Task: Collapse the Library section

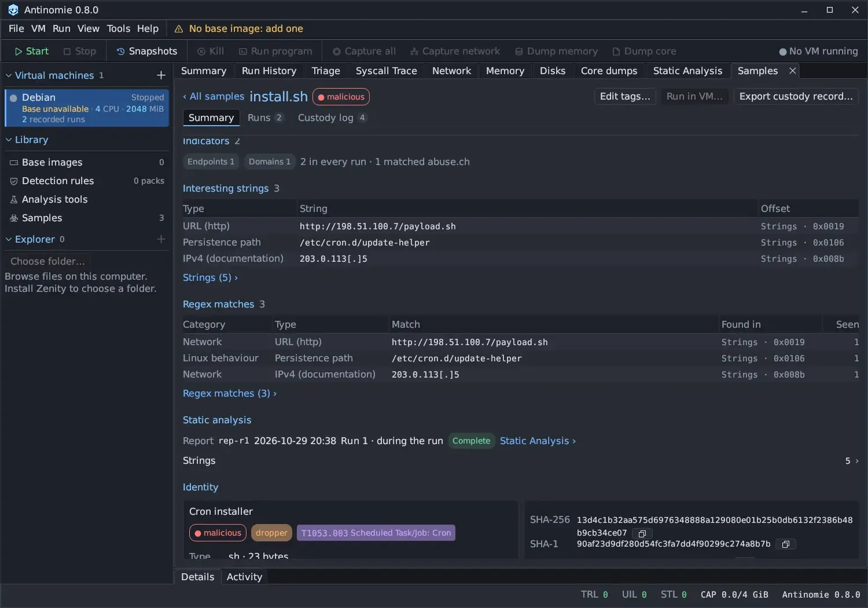Action: click(x=9, y=140)
